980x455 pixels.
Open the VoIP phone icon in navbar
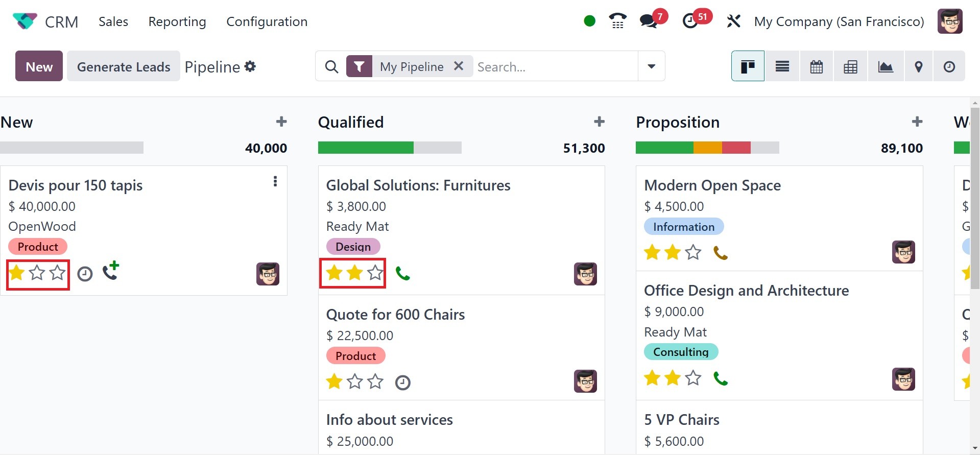[617, 21]
